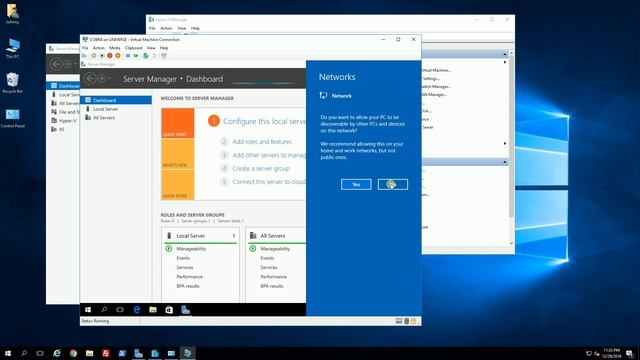Image resolution: width=640 pixels, height=360 pixels.
Task: Open the Control Panel desktop icon
Action: pos(13,118)
